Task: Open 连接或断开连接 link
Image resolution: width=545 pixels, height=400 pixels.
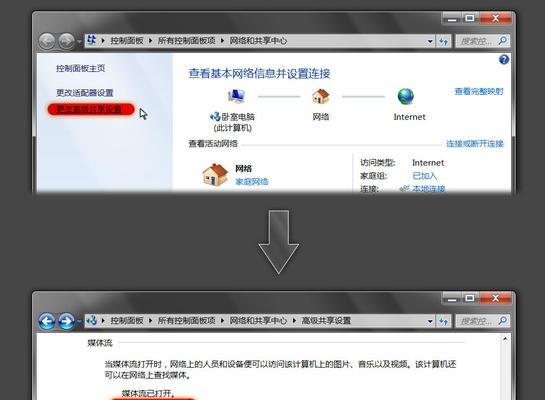Action: (x=475, y=144)
